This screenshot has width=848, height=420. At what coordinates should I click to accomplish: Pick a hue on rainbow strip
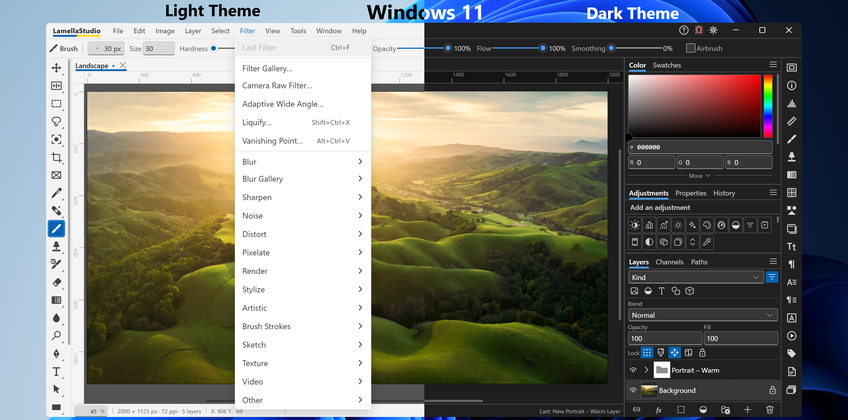(x=768, y=106)
